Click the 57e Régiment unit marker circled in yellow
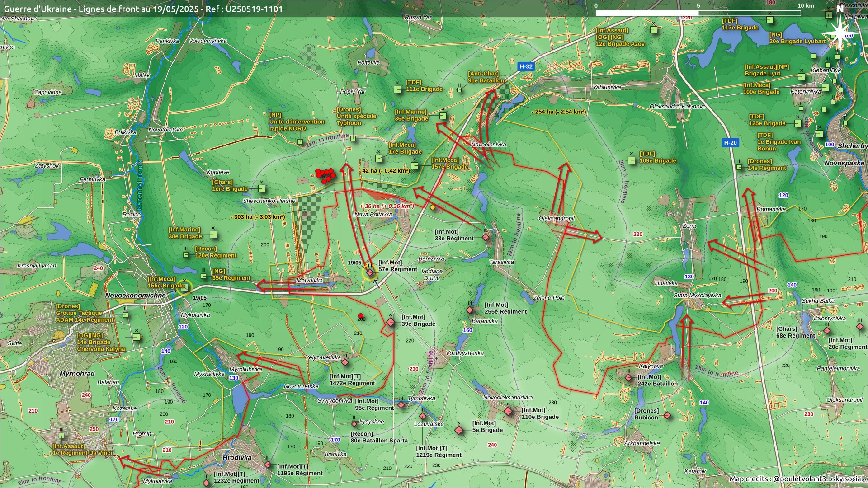 pyautogui.click(x=370, y=272)
